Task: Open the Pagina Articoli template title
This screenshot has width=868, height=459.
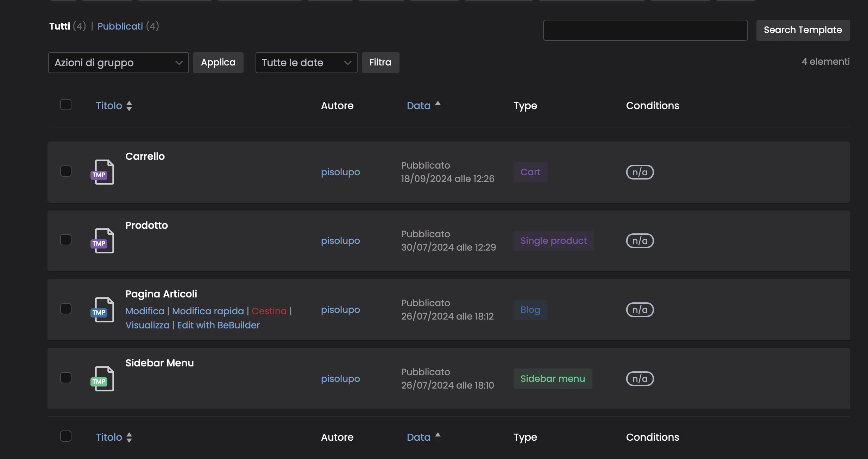Action: click(x=161, y=294)
